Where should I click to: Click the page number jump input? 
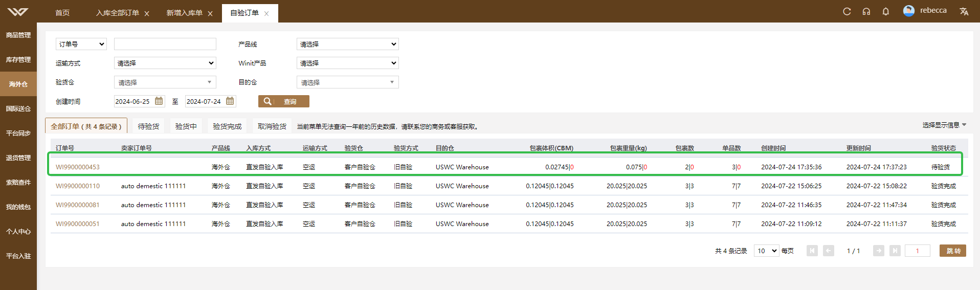click(x=918, y=251)
